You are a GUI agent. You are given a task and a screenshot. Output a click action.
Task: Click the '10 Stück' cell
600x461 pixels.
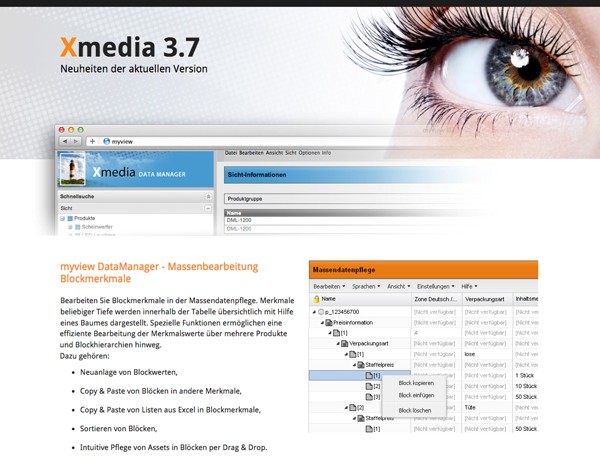click(526, 386)
